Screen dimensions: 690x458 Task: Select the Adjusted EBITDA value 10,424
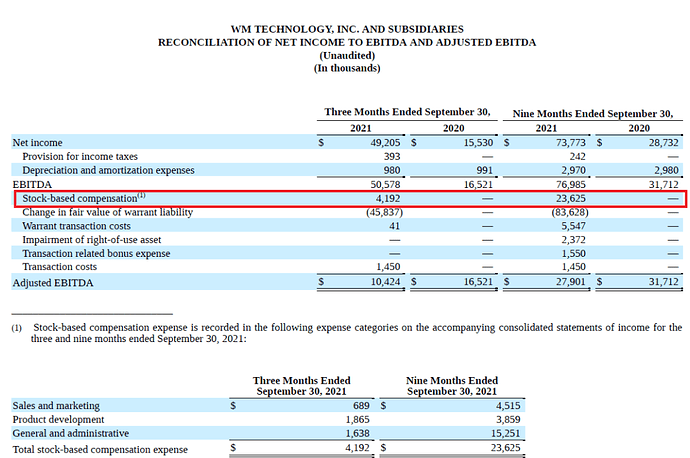(x=385, y=282)
